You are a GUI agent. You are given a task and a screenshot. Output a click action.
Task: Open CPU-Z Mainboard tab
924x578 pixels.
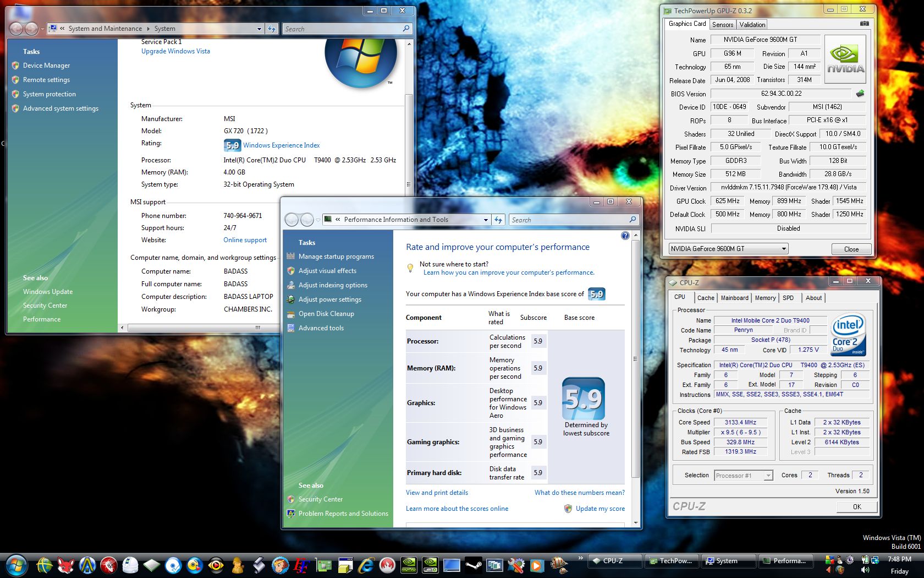tap(734, 298)
